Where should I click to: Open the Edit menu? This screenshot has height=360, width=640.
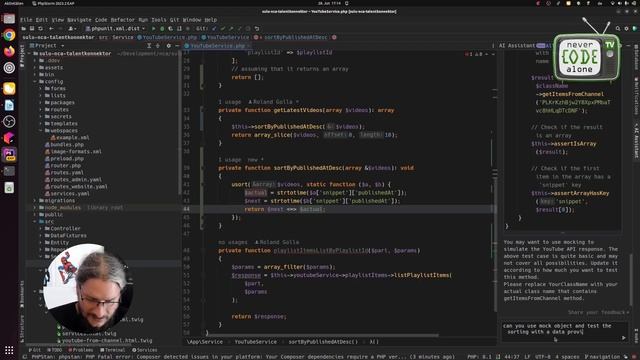[x=42, y=20]
